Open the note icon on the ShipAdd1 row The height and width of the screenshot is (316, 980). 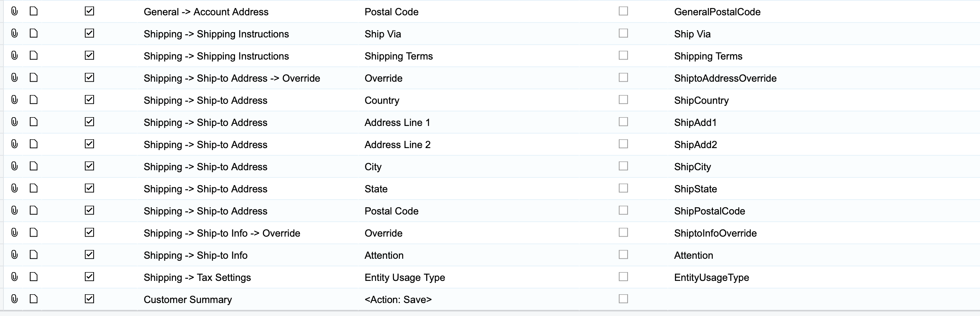(34, 122)
